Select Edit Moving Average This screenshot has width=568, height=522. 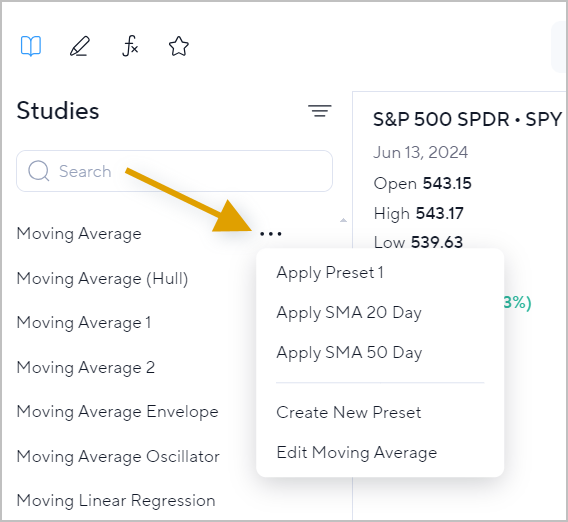click(x=357, y=452)
